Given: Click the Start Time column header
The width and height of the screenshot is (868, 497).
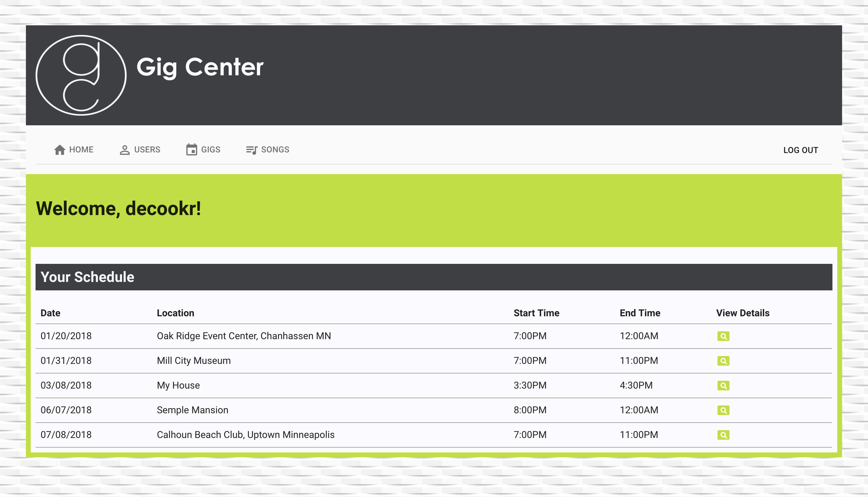Looking at the screenshot, I should click(536, 313).
